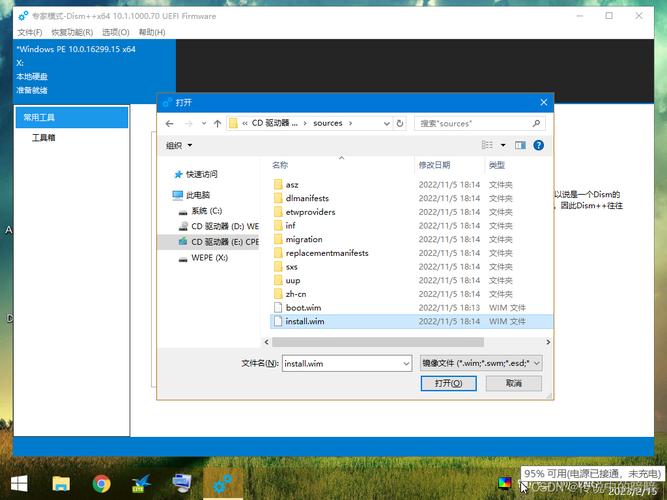Open the Help (帮助) menu
Image resolution: width=667 pixels, height=500 pixels.
152,32
